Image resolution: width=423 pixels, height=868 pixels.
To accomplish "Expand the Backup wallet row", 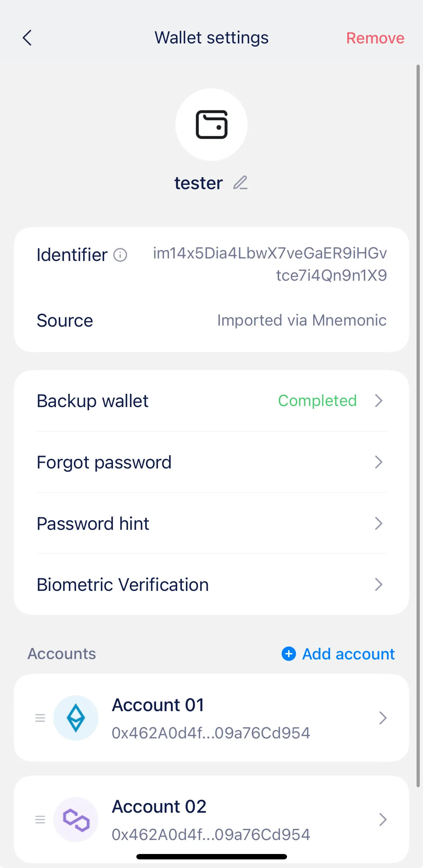I will [x=211, y=401].
